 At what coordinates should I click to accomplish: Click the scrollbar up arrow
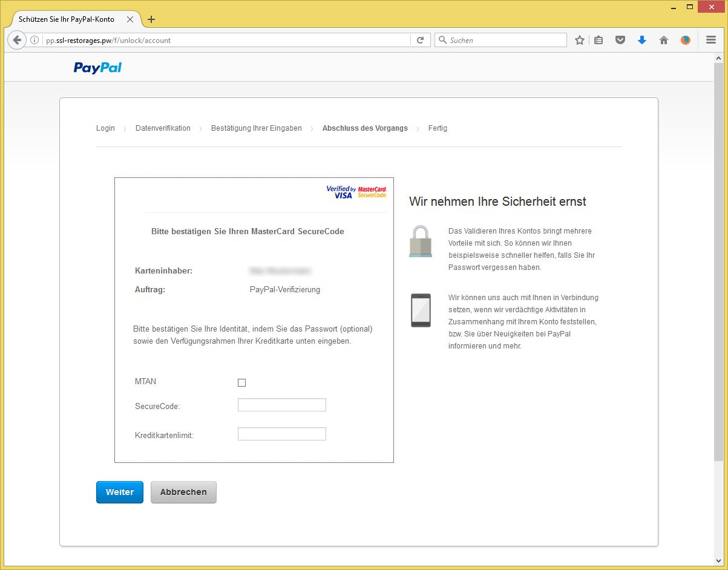point(718,57)
